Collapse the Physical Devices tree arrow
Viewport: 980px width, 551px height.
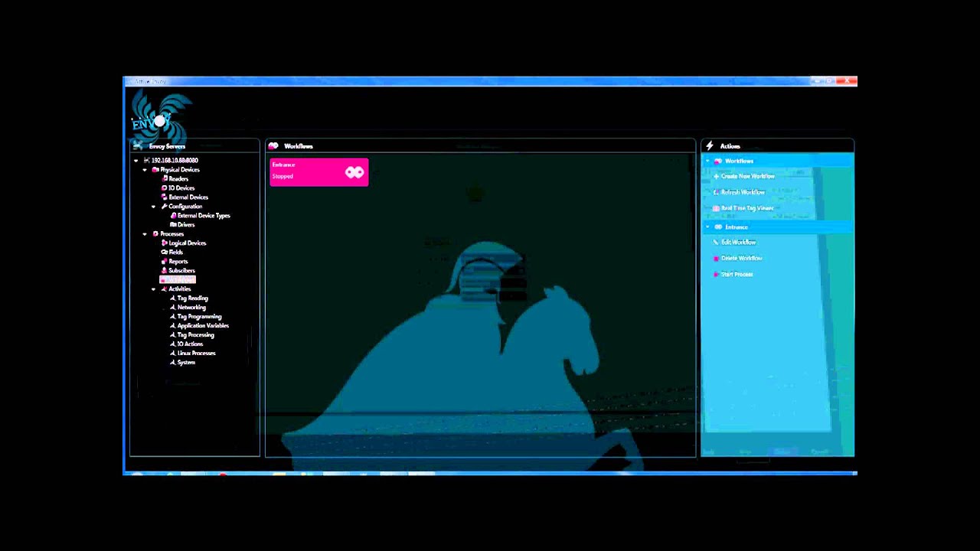coord(145,170)
